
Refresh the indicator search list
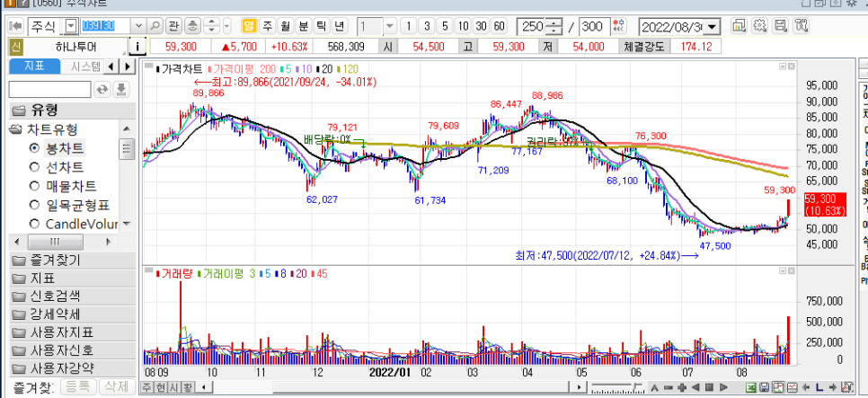[102, 90]
